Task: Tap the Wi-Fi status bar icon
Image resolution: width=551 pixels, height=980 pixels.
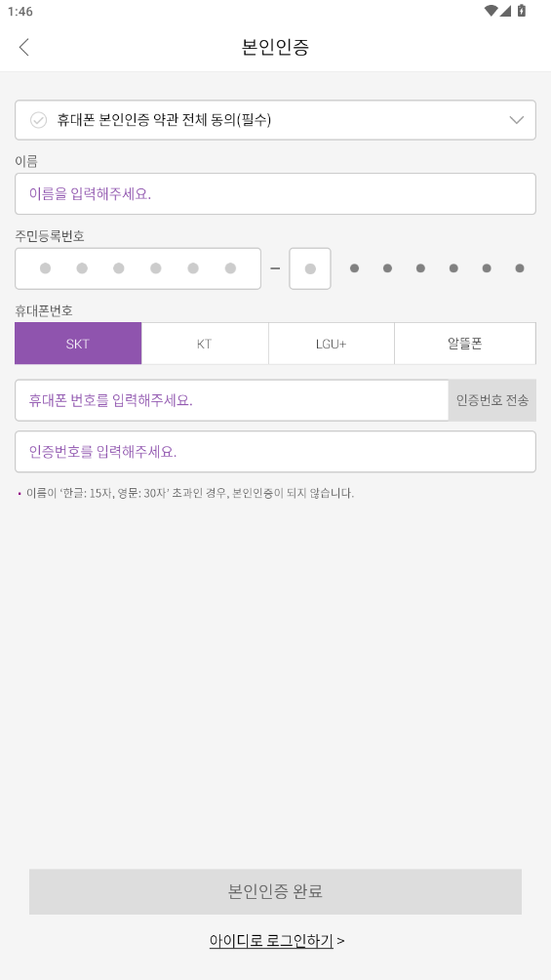Action: pyautogui.click(x=492, y=11)
